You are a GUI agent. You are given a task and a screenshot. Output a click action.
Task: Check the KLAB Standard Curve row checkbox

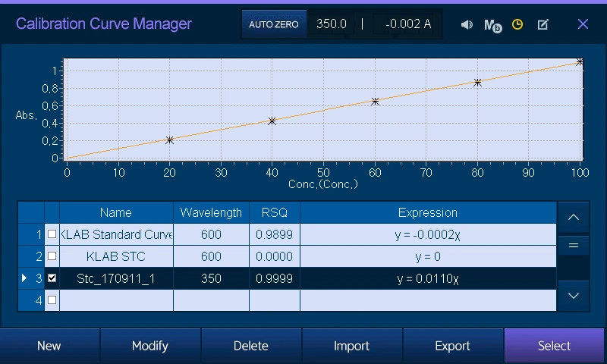52,234
